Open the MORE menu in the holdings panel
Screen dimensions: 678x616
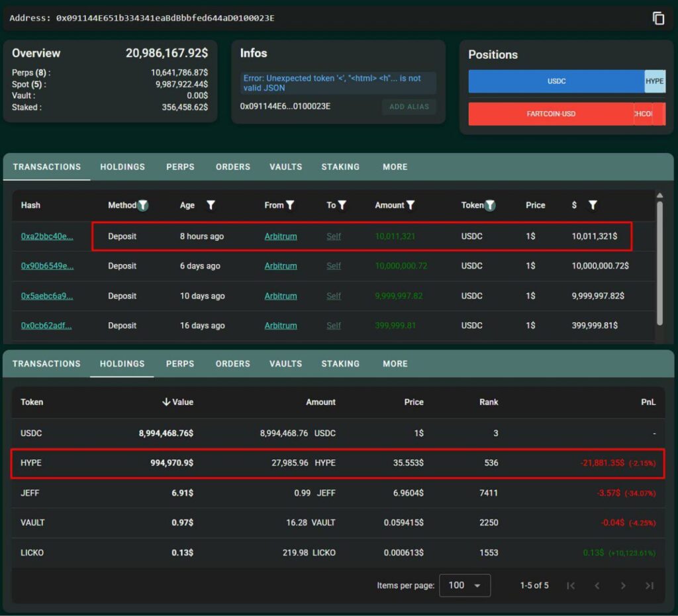395,363
